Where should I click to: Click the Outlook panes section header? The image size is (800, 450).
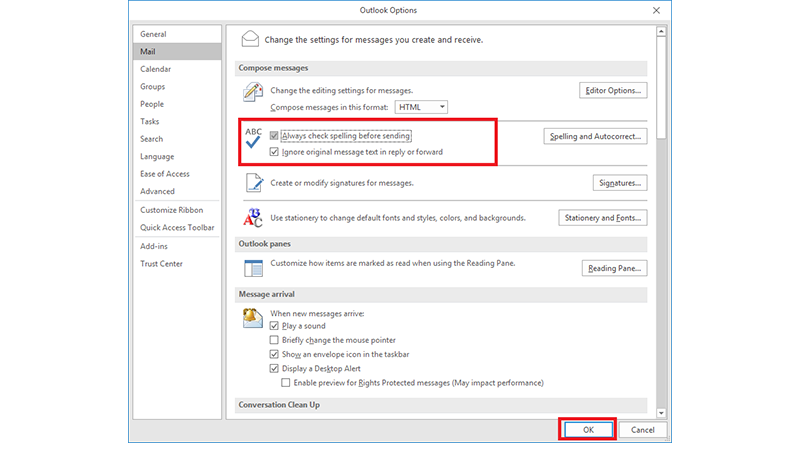point(441,244)
